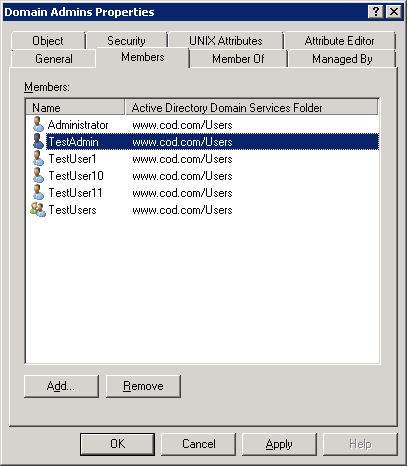Click the TestAdmin user icon
The height and width of the screenshot is (466, 407).
38,142
